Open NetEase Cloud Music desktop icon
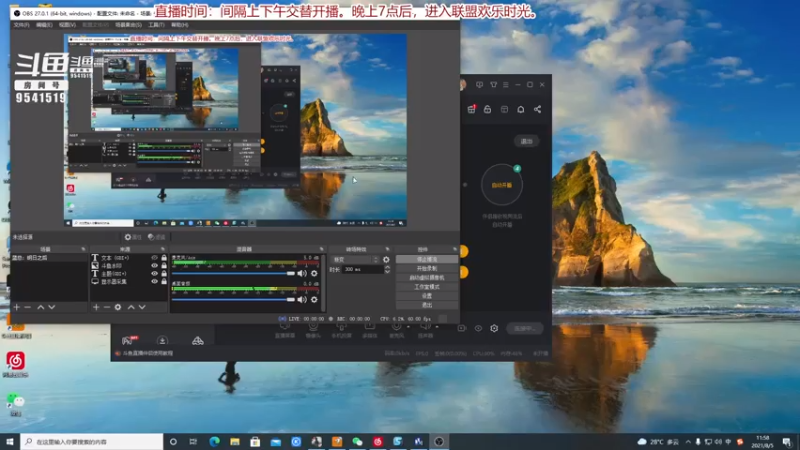The image size is (800, 450). point(15,364)
